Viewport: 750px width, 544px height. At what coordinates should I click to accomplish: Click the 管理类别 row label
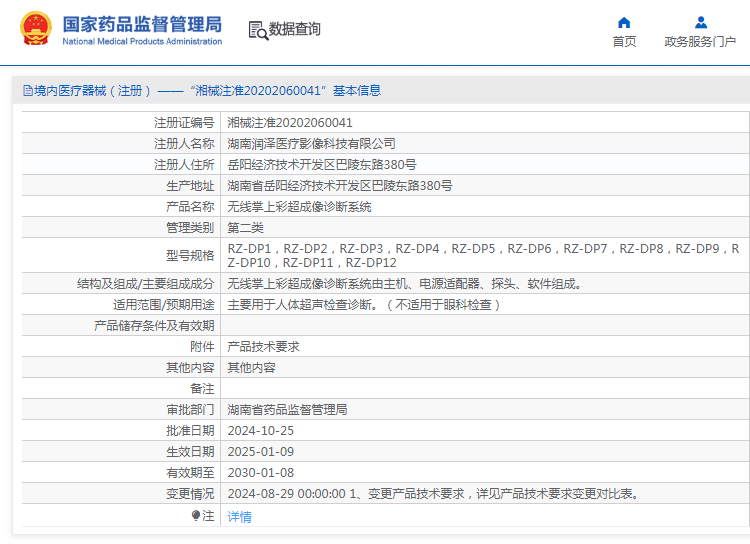click(190, 228)
